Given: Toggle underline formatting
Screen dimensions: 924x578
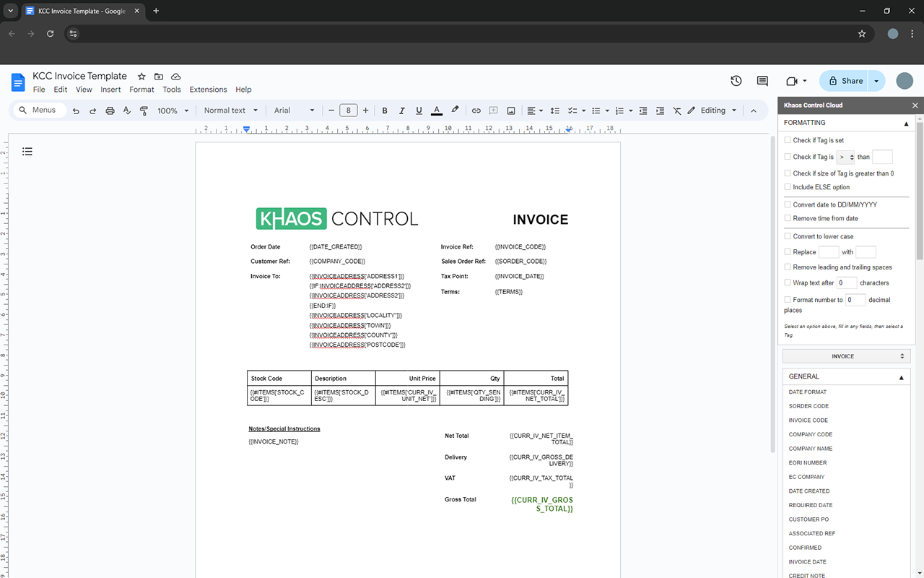Looking at the screenshot, I should [419, 111].
